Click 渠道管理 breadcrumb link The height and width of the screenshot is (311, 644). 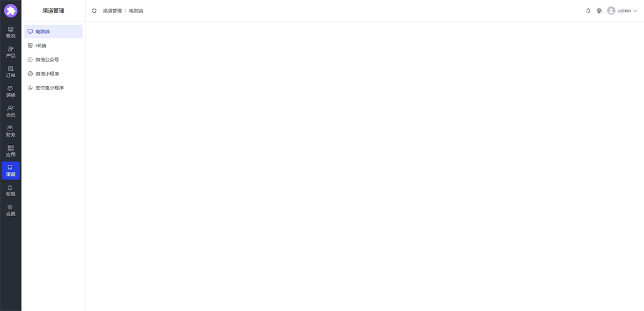(112, 11)
